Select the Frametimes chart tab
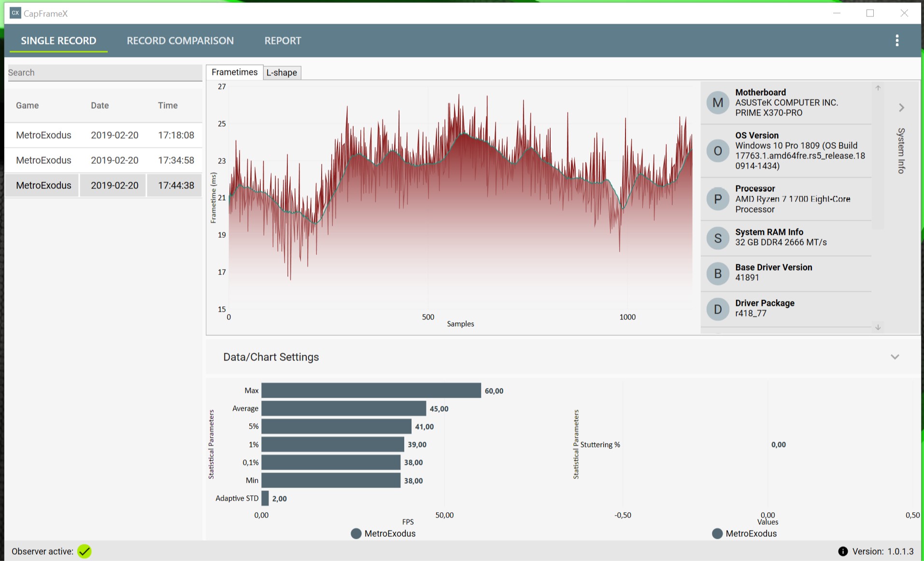The width and height of the screenshot is (924, 561). coord(235,72)
